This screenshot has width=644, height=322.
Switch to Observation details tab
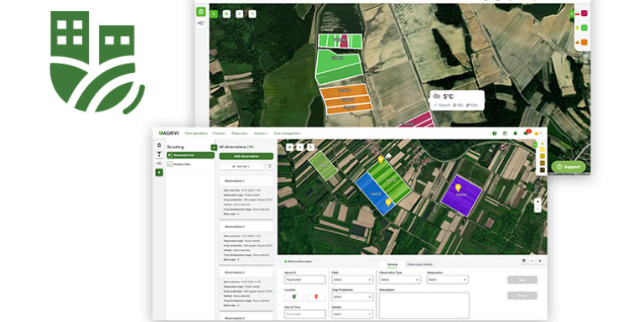coord(419,264)
